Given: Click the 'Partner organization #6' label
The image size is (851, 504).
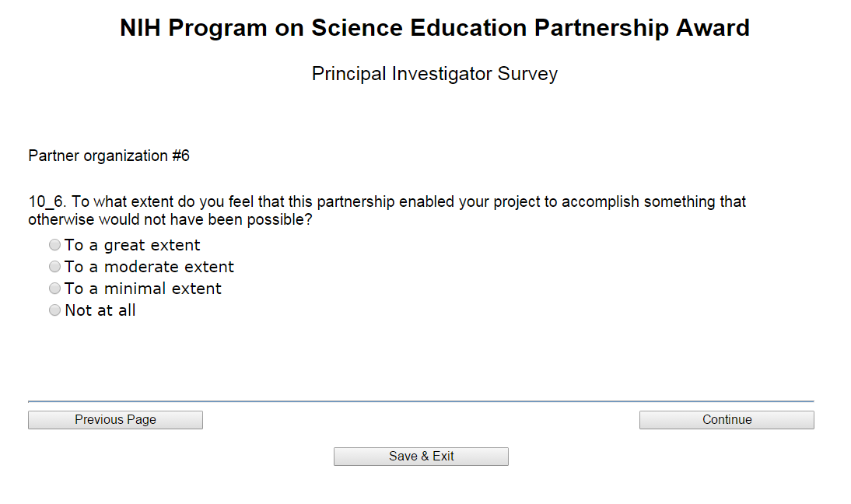Looking at the screenshot, I should pos(109,156).
